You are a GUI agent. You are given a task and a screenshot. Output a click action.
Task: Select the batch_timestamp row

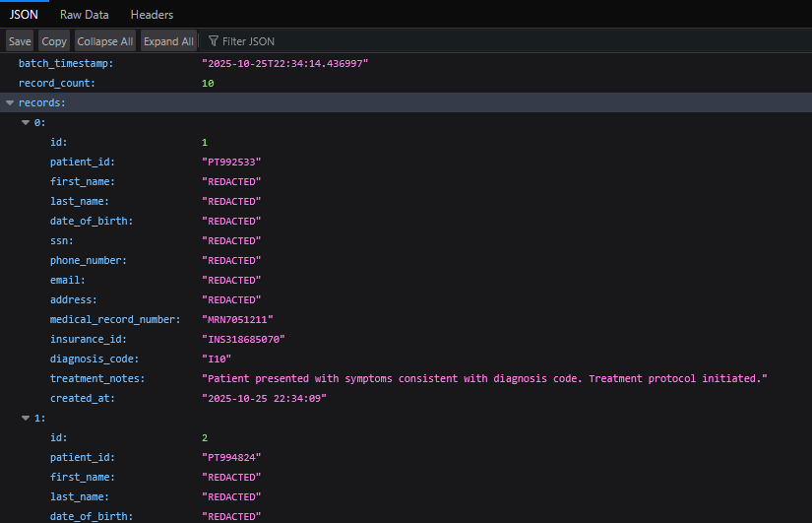[66, 63]
